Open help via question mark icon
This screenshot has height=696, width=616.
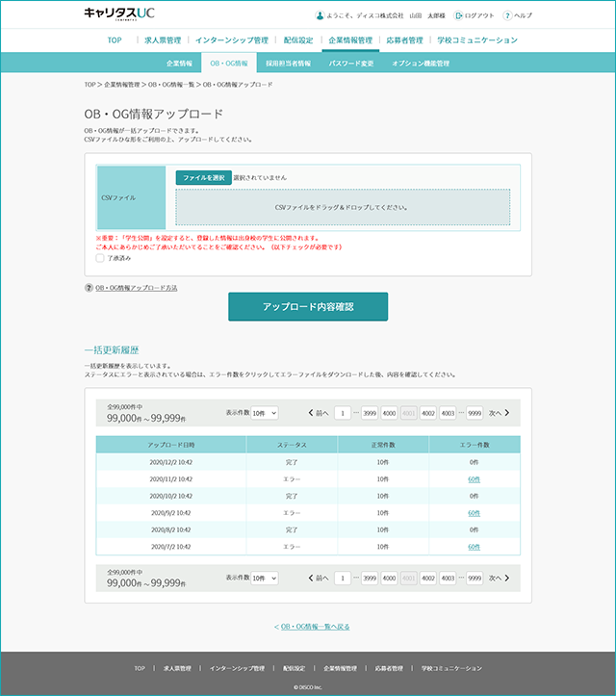pyautogui.click(x=506, y=16)
